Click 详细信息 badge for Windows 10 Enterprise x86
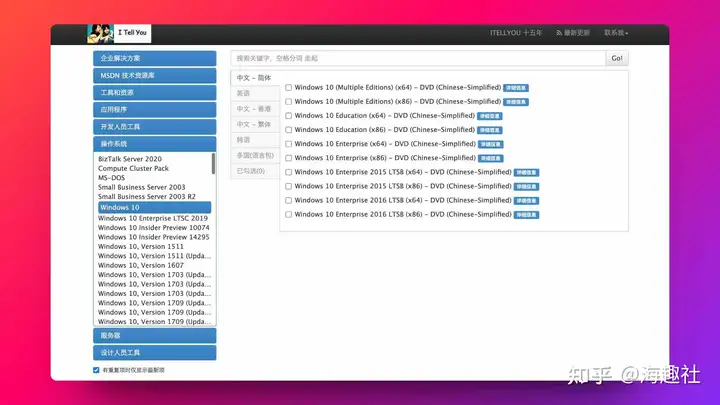 pyautogui.click(x=490, y=158)
